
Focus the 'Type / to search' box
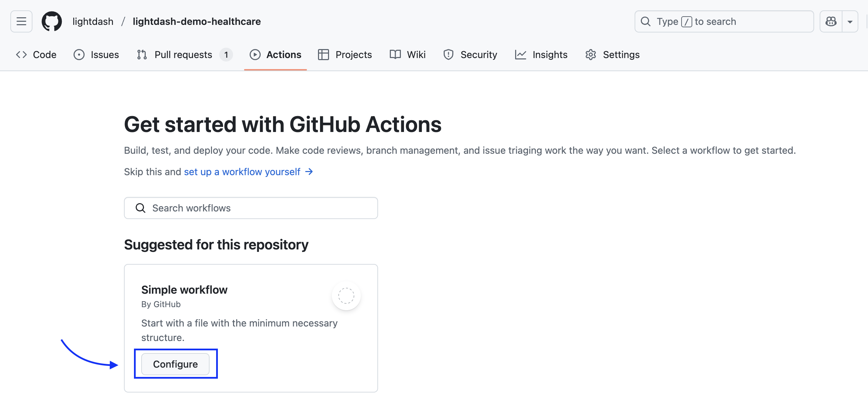(723, 21)
